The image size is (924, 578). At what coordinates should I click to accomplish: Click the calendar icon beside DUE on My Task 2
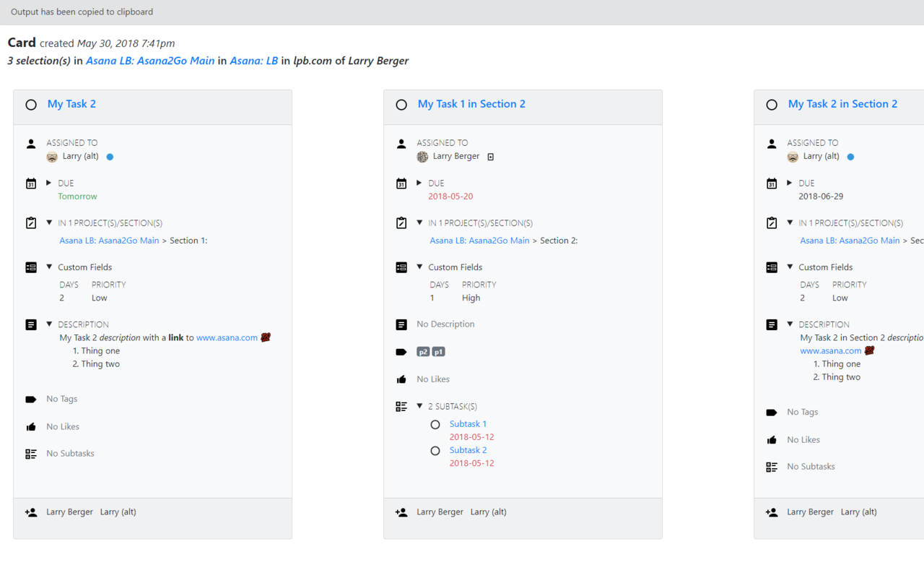pos(31,183)
